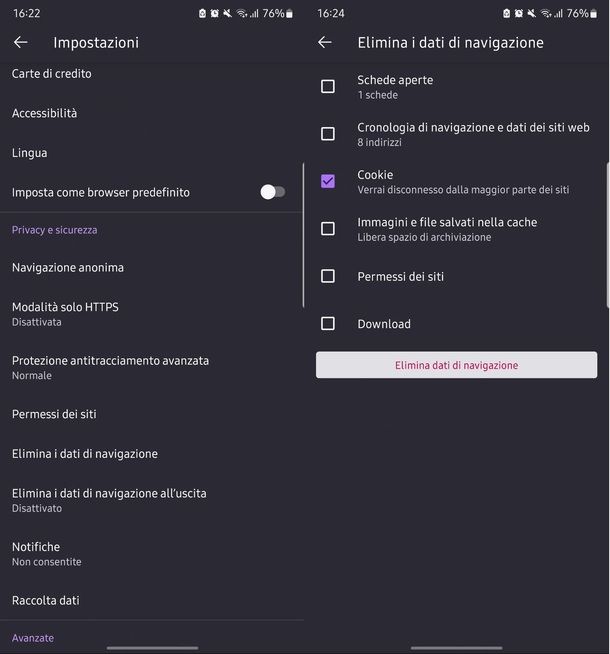Open Elimina i dati di navigazione all'uscita
Image resolution: width=610 pixels, height=654 pixels.
pos(151,500)
